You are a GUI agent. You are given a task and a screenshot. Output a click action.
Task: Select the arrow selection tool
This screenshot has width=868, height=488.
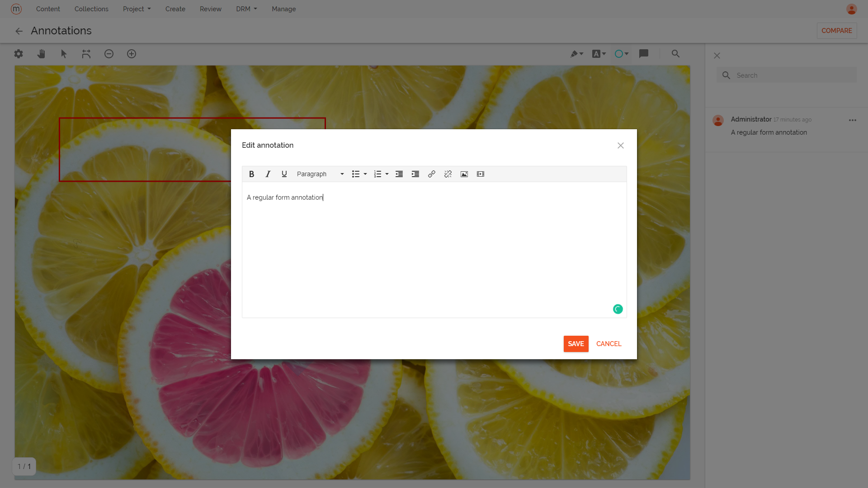click(x=64, y=54)
